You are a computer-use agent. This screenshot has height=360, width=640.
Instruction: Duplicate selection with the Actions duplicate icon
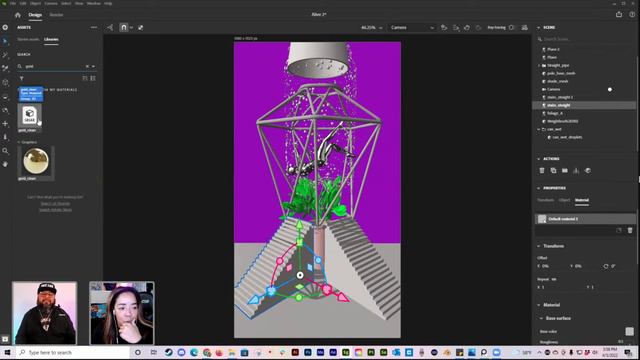click(553, 171)
